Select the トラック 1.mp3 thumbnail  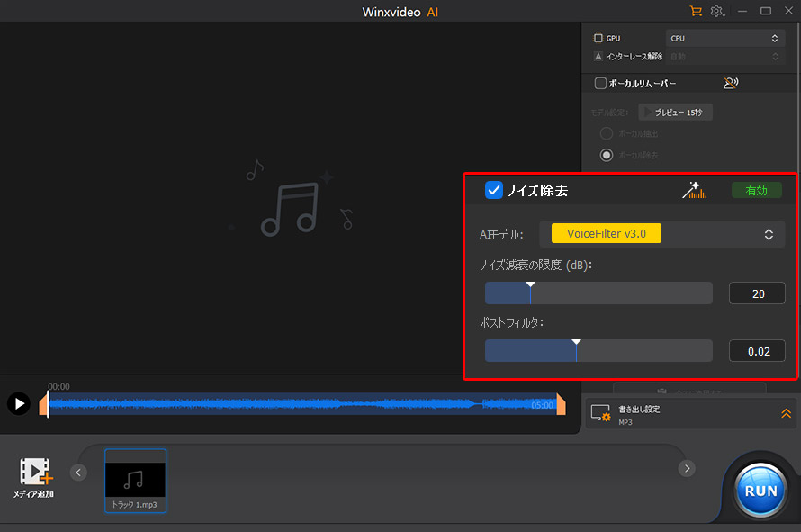(135, 481)
